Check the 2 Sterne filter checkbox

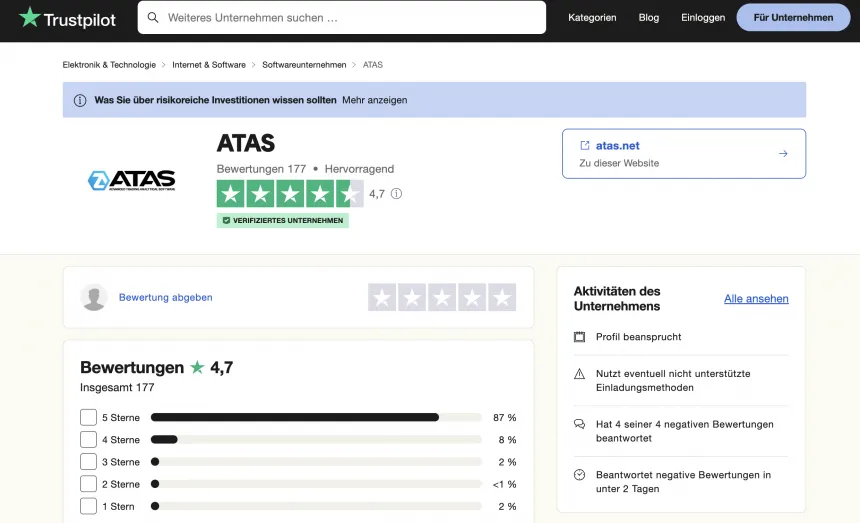point(88,484)
